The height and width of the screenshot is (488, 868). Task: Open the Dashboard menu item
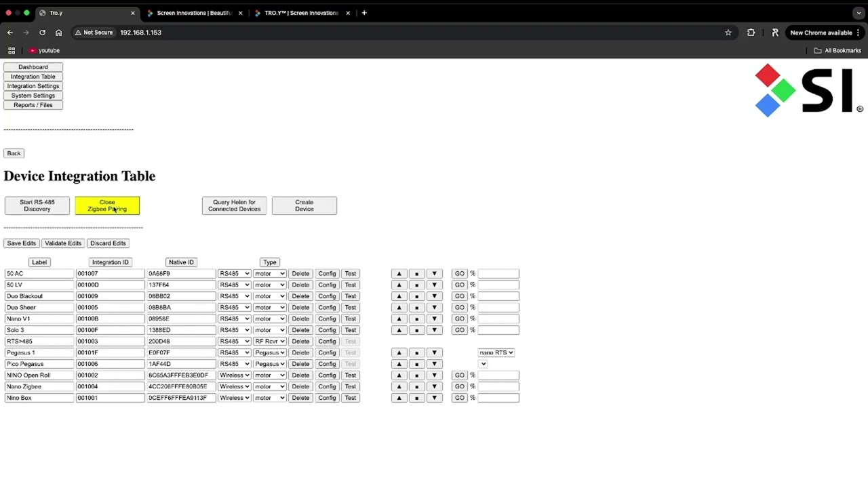[x=33, y=67]
